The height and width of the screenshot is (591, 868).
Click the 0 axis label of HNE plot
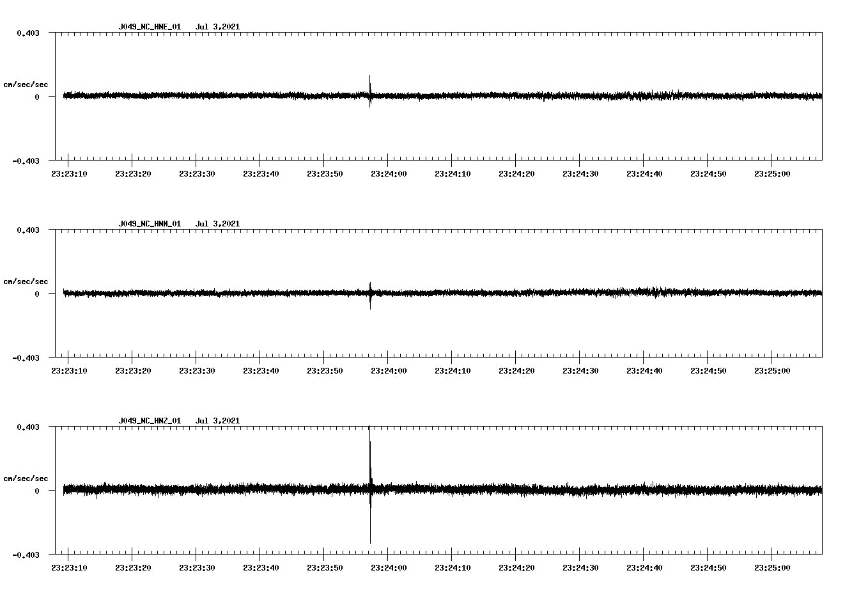point(37,97)
